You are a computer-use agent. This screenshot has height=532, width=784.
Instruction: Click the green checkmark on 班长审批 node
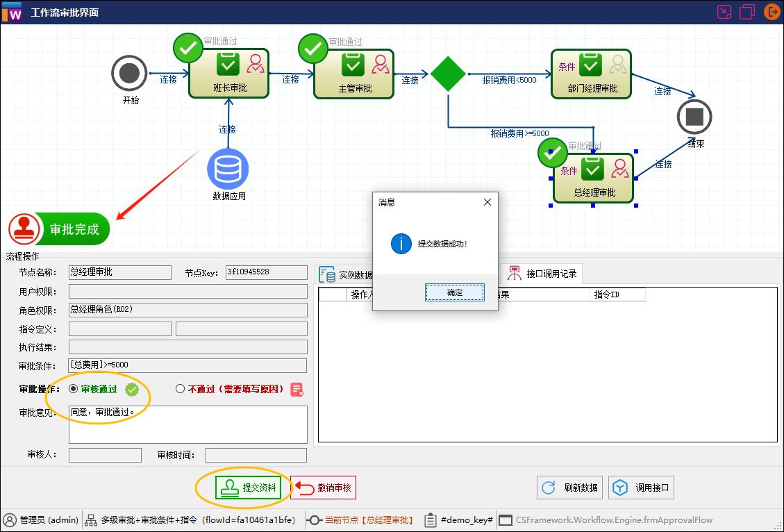187,47
